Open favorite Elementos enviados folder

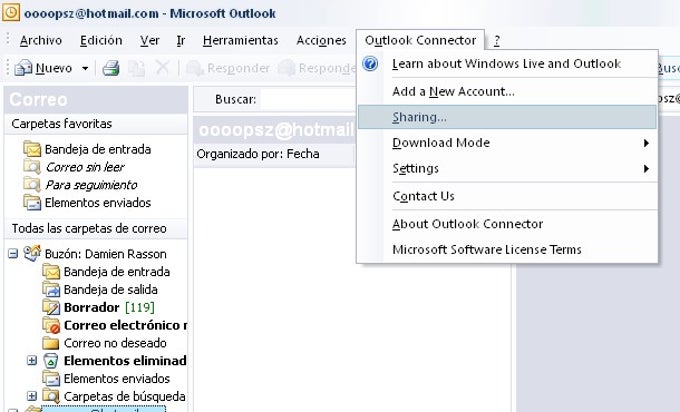98,203
